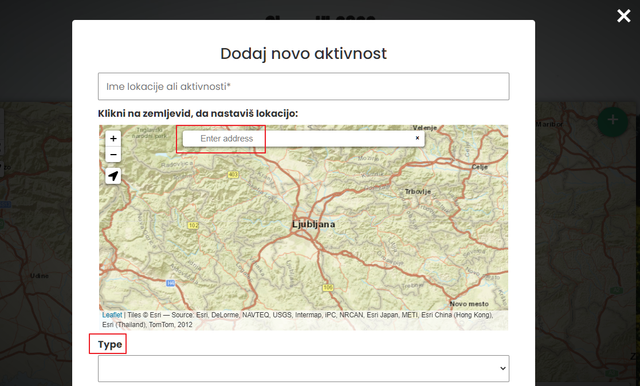The image size is (640, 386).
Task: Close the modal with the white X
Action: [x=624, y=16]
